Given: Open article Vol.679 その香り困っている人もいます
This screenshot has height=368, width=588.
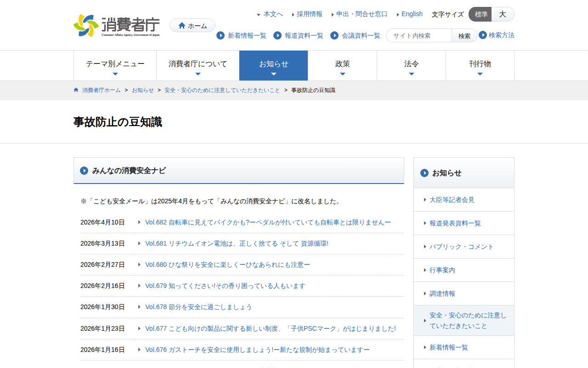Looking at the screenshot, I should click(x=225, y=286).
